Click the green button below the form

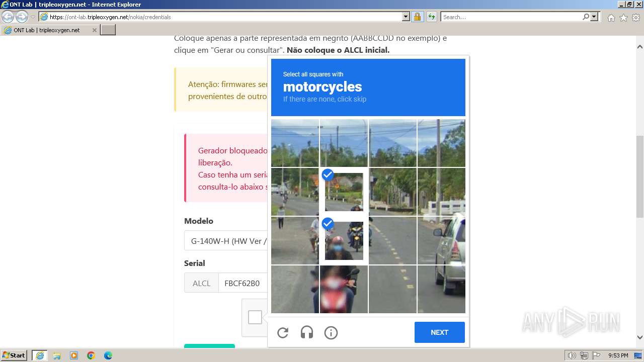[x=209, y=346]
